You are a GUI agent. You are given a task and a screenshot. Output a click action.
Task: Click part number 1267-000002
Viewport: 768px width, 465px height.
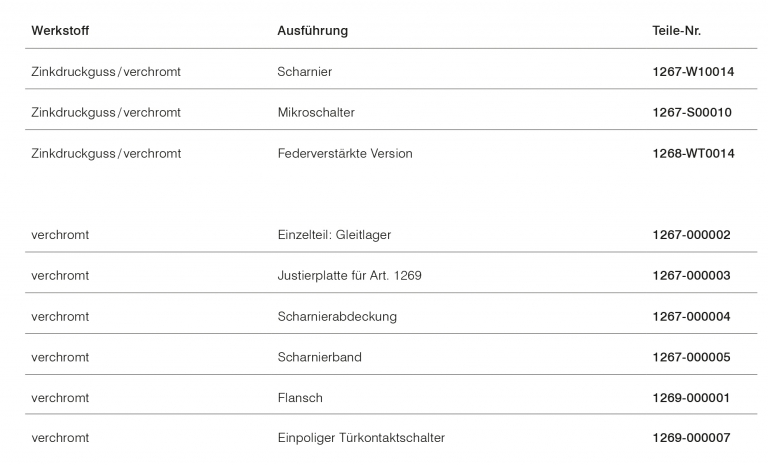tap(691, 235)
